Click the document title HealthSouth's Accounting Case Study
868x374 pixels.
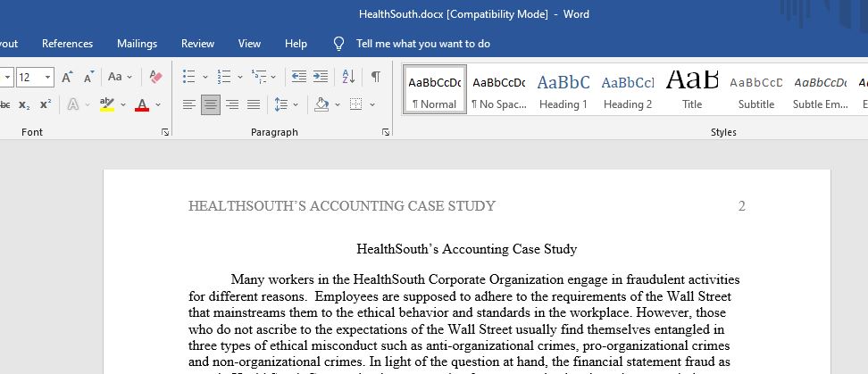[467, 249]
